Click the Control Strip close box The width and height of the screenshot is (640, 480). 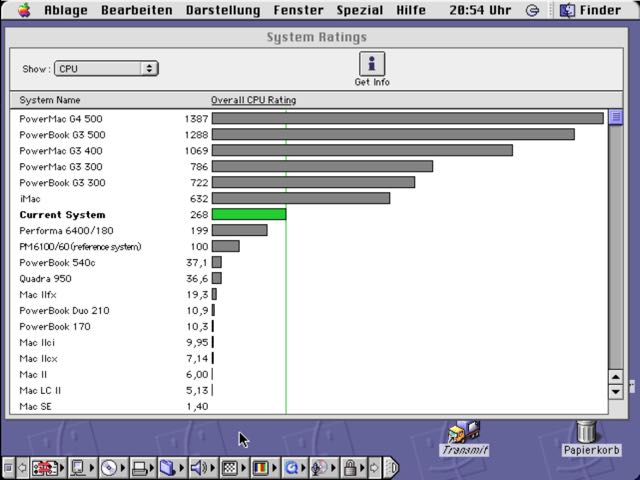tap(9, 468)
